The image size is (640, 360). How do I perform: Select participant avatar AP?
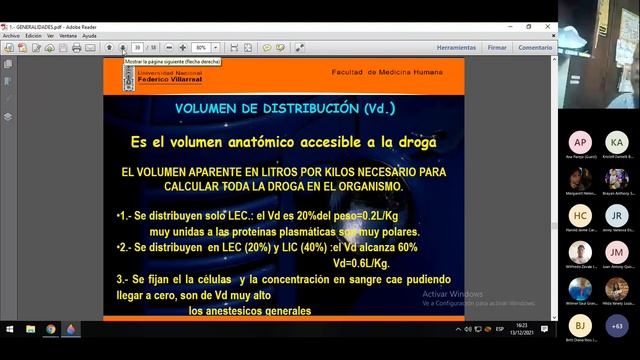click(x=580, y=142)
